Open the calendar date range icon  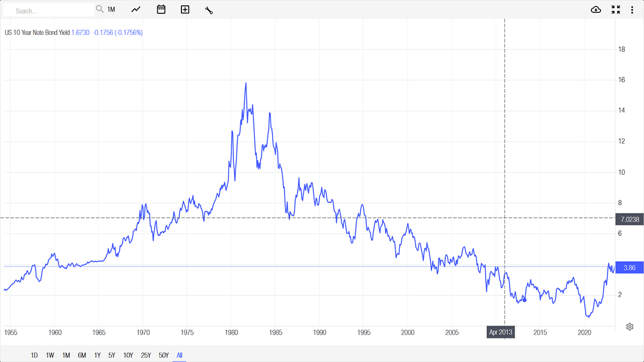point(161,10)
